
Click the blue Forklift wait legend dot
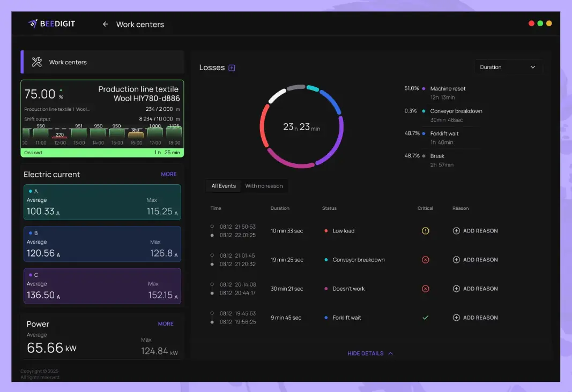(x=424, y=133)
